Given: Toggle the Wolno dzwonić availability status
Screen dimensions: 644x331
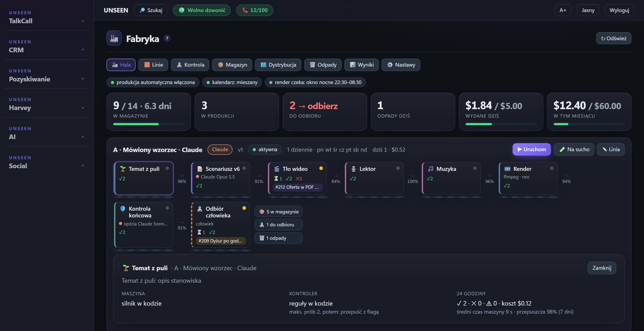Looking at the screenshot, I should point(202,10).
